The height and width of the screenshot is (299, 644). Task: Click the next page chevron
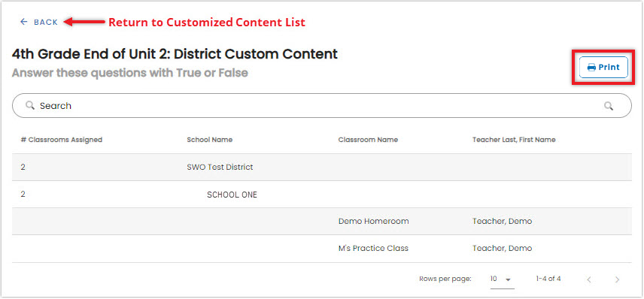coord(617,279)
